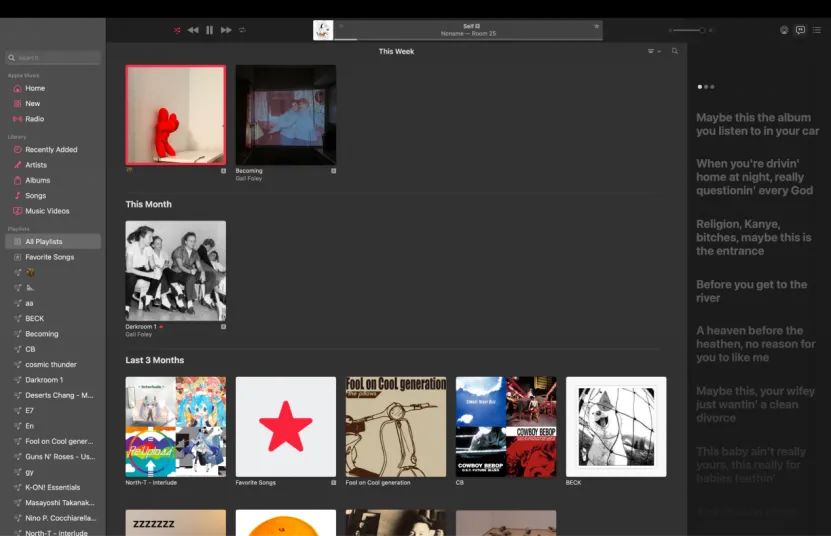Adjust the volume slider
The width and height of the screenshot is (831, 536).
tap(688, 30)
